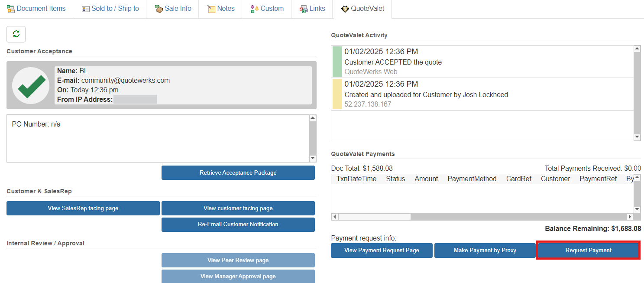This screenshot has height=283, width=644.
Task: Click the green acceptance checkmark icon
Action: tap(30, 85)
